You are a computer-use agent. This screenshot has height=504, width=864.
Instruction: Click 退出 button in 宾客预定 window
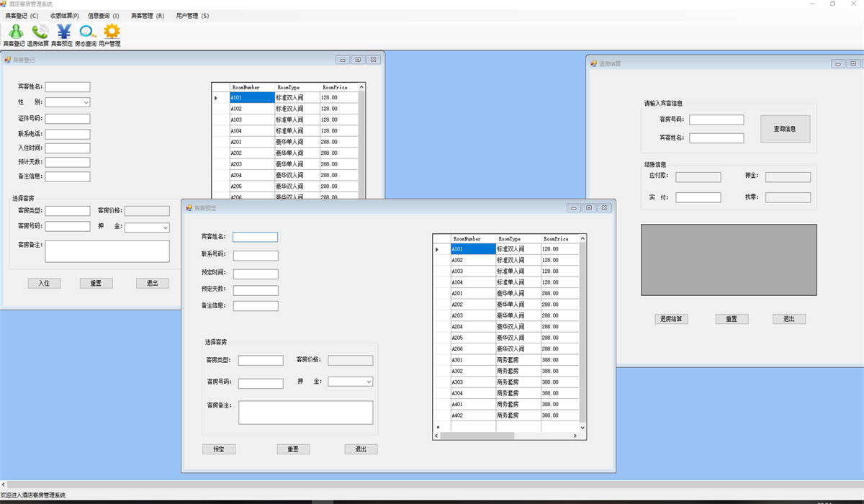361,449
